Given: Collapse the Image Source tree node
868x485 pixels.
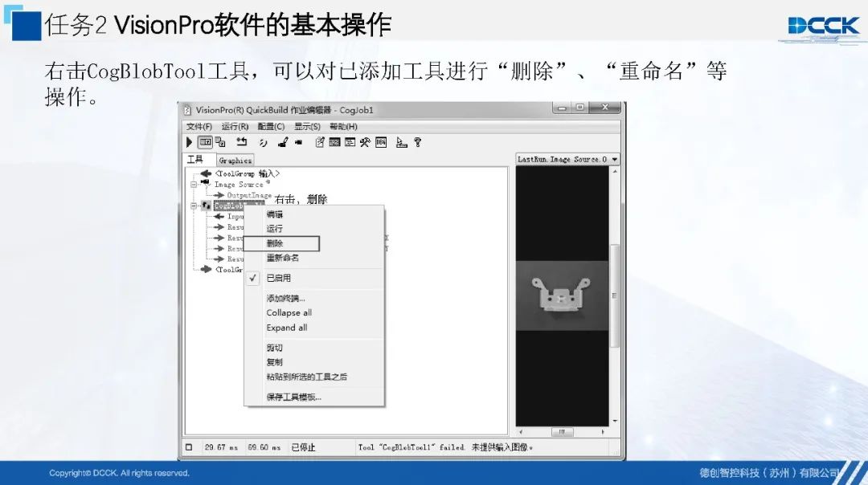Looking at the screenshot, I should (194, 184).
